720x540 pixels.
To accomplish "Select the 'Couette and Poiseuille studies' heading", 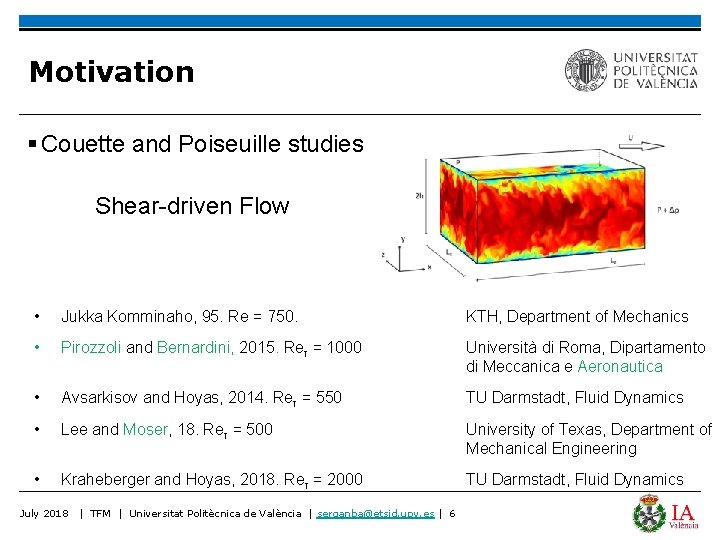I will click(x=202, y=144).
